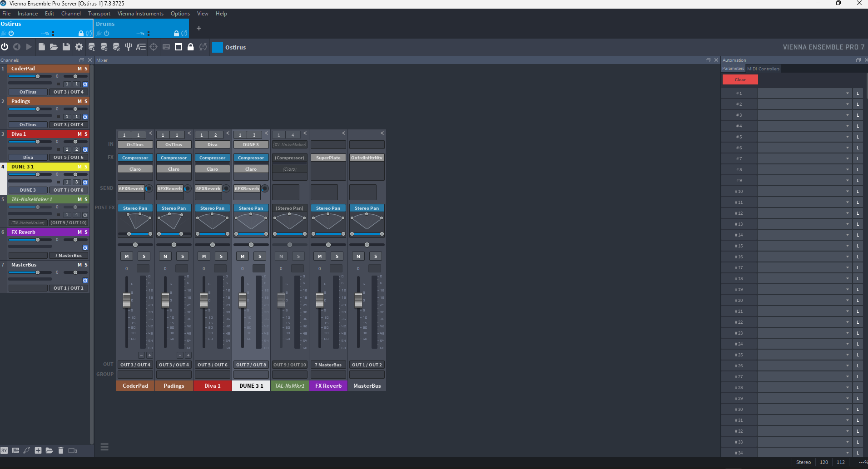Click the play icon in the toolbar
Image resolution: width=868 pixels, height=469 pixels.
[x=29, y=47]
